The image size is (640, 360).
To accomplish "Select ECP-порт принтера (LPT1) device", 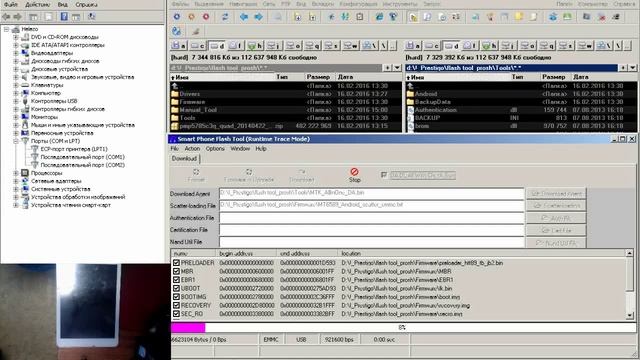I will click(74, 149).
